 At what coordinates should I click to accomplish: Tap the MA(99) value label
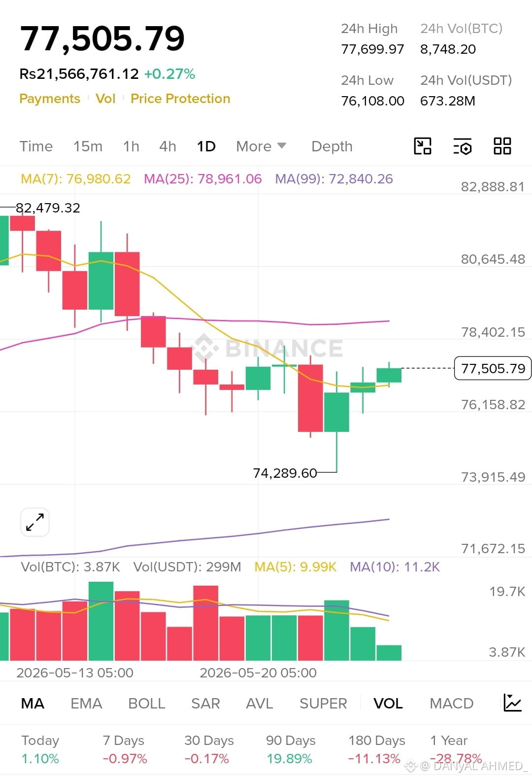tap(334, 178)
